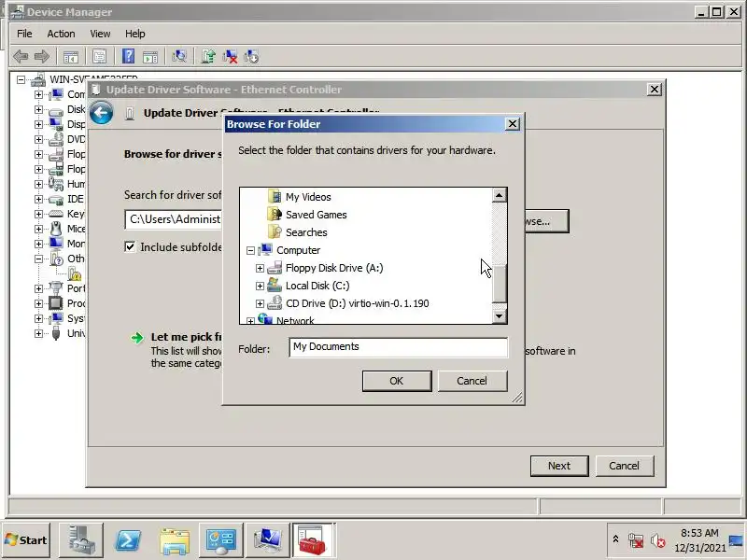Click Cancel in Browse For Folder dialog
The width and height of the screenshot is (747, 560).
(x=472, y=381)
